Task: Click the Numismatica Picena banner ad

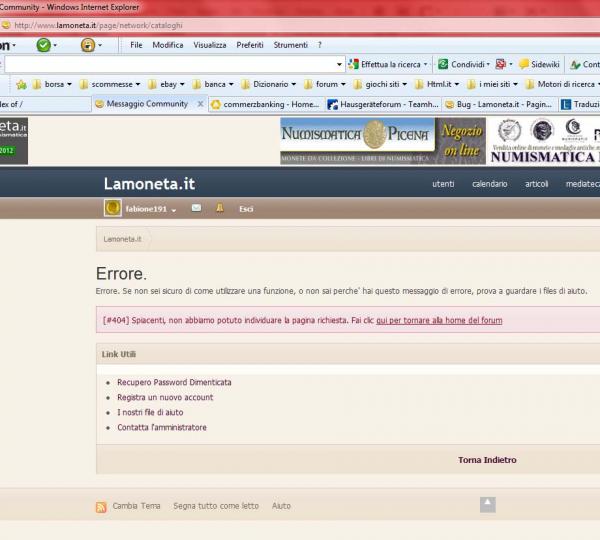Action: coord(382,141)
